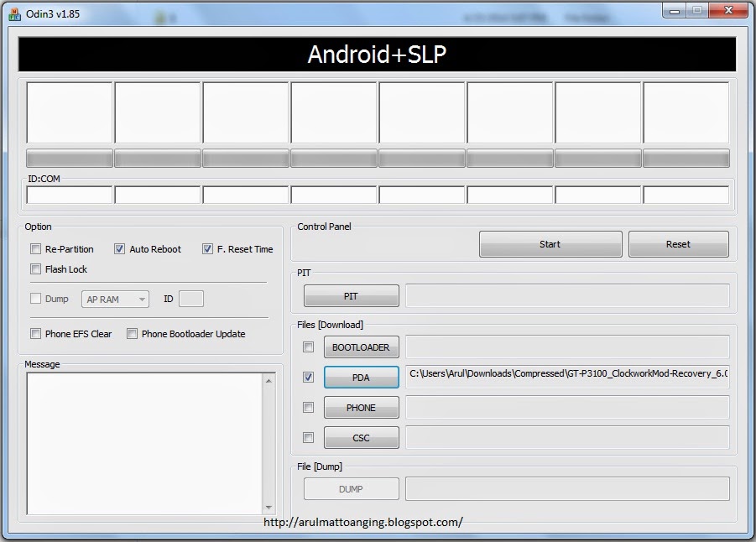Click the PHONE file button

coord(361,408)
